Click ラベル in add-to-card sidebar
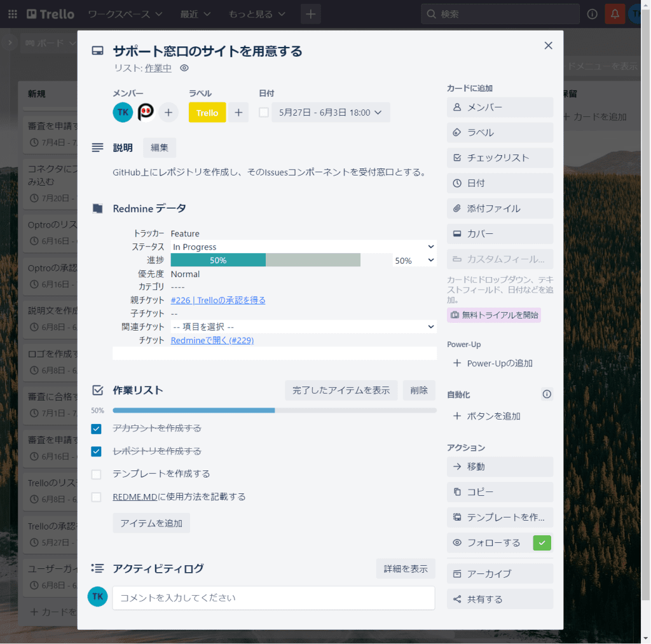651x644 pixels. click(500, 133)
